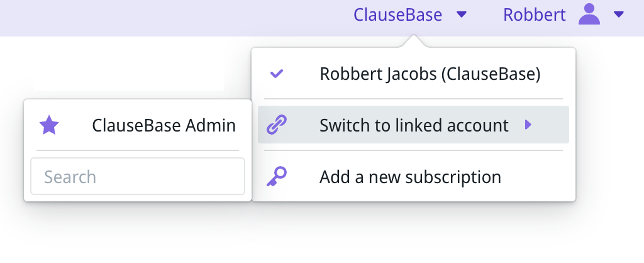Expand the ClauseBase dropdown arrow

[462, 14]
